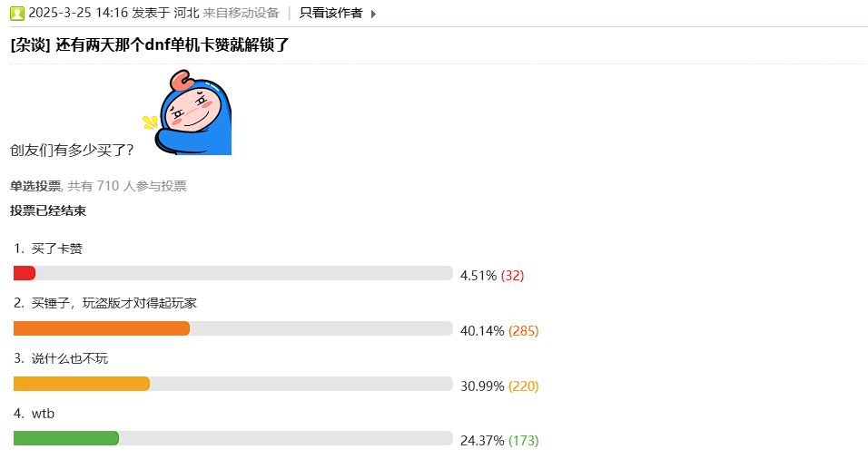Show only this author's posts via 只看该作者
Screen dimensions: 868x459
tap(330, 13)
